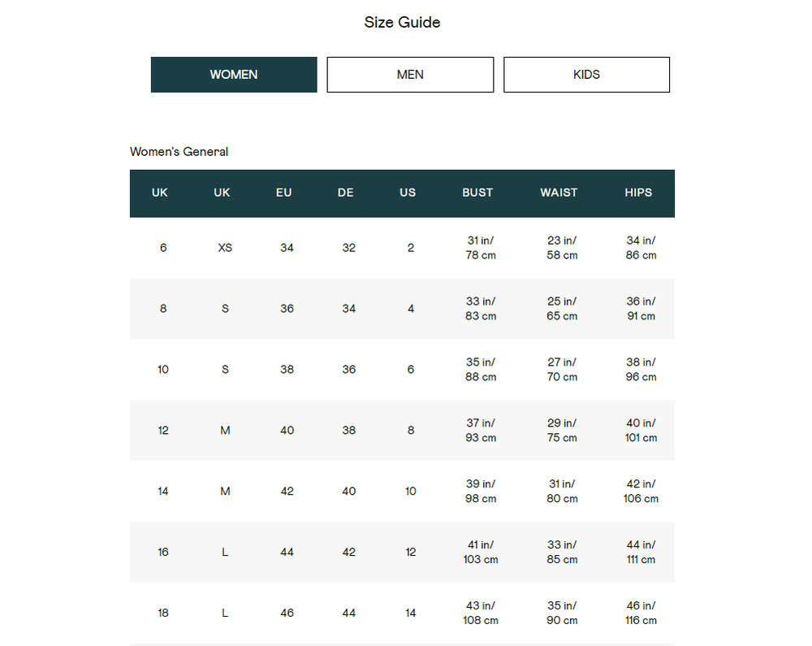Viewport: 812px width, 646px height.
Task: Select the 38 in/96 cm hips cell
Action: (641, 370)
